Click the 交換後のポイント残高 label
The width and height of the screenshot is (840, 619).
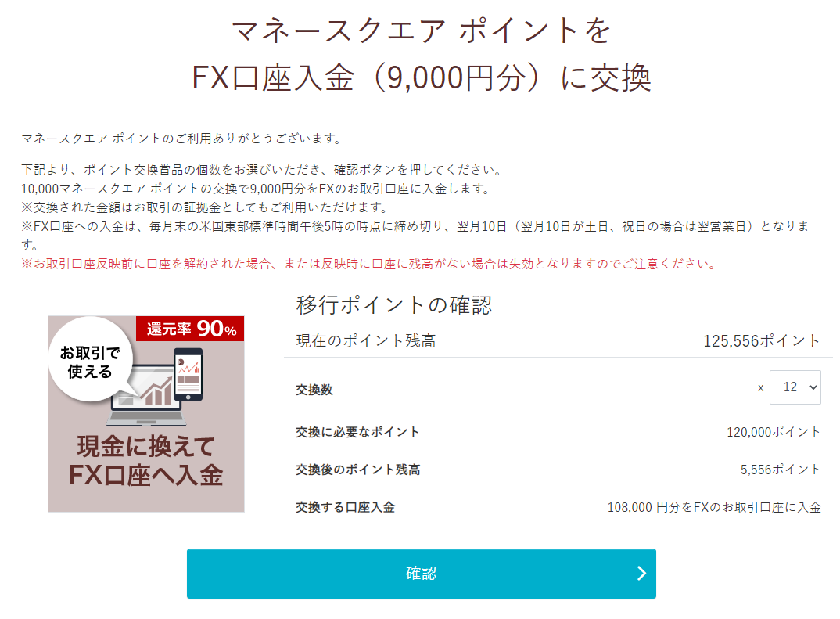[358, 470]
